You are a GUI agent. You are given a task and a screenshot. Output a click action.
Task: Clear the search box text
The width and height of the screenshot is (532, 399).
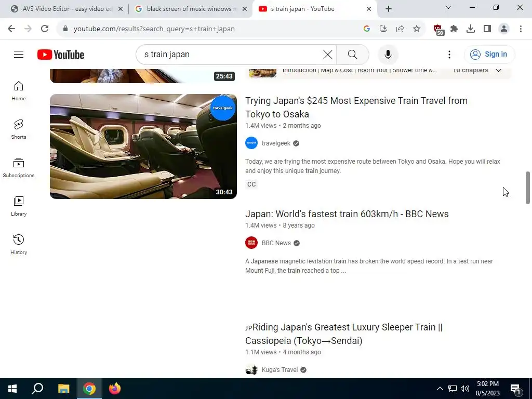(x=328, y=54)
